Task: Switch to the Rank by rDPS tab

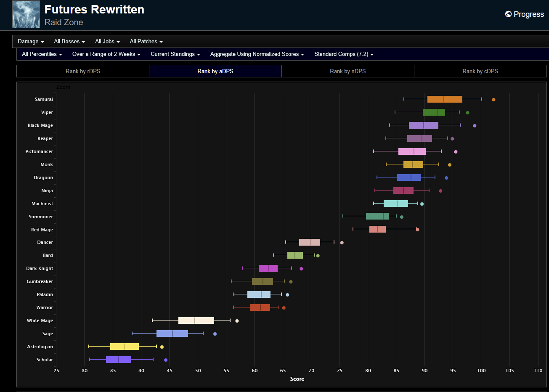Action: click(83, 71)
